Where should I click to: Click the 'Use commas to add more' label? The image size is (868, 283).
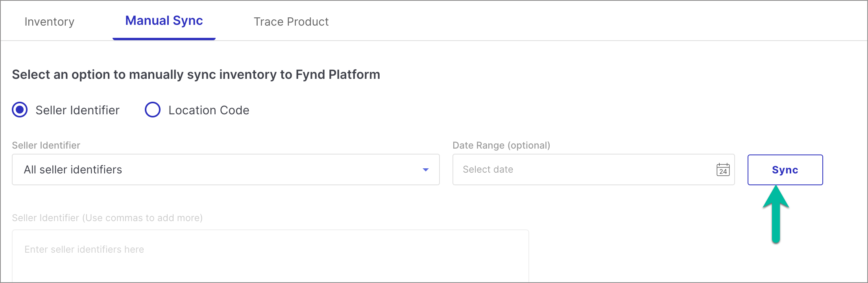(107, 218)
